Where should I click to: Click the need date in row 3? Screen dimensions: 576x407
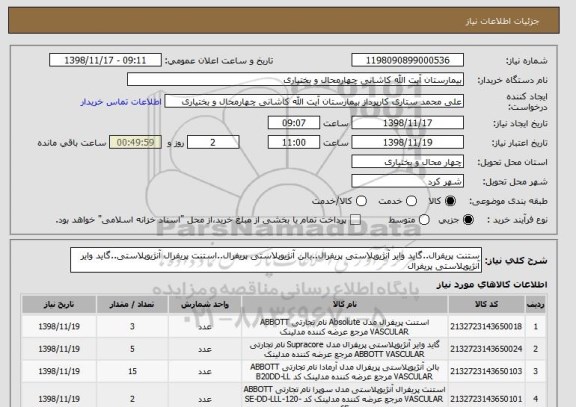click(x=59, y=371)
